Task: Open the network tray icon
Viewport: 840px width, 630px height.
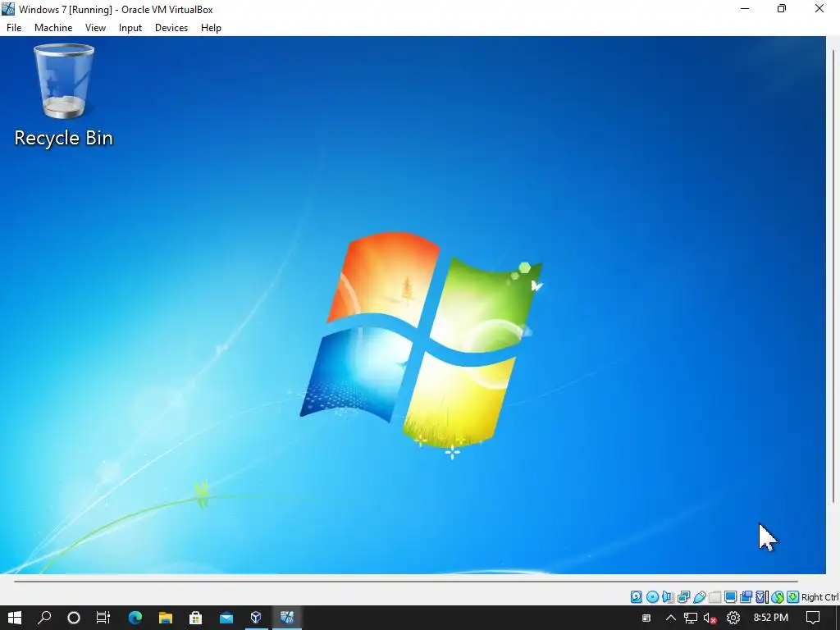Action: point(691,618)
